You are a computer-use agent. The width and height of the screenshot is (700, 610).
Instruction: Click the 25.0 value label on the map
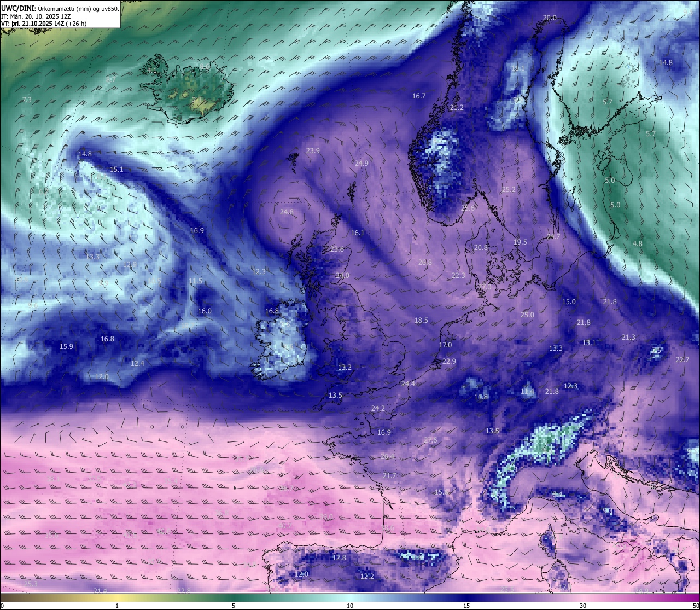click(527, 315)
